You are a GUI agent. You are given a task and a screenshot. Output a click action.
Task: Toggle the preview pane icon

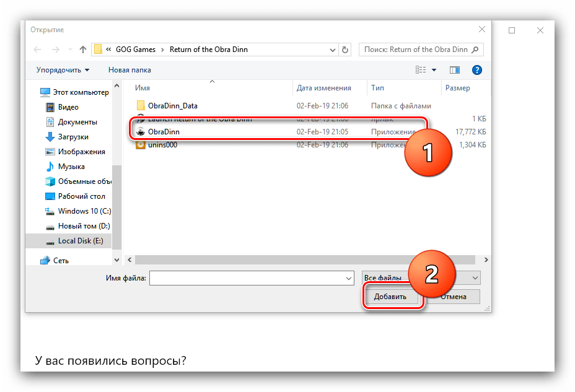[455, 70]
